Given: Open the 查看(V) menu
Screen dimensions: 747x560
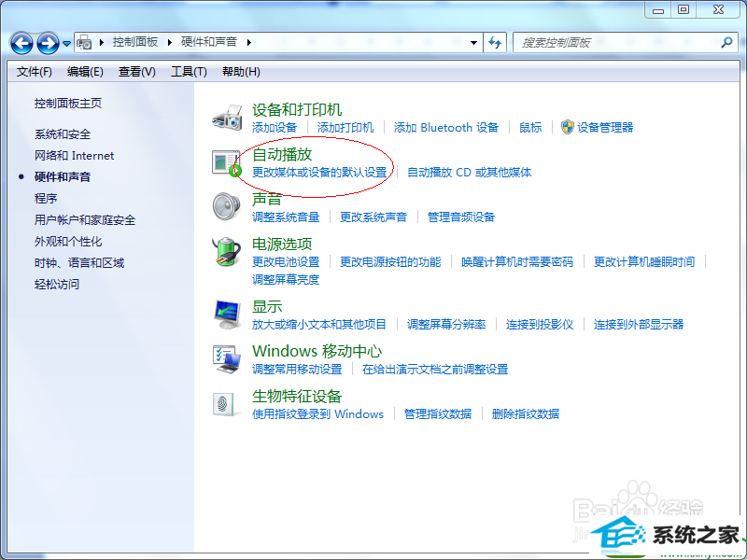Looking at the screenshot, I should point(137,72).
